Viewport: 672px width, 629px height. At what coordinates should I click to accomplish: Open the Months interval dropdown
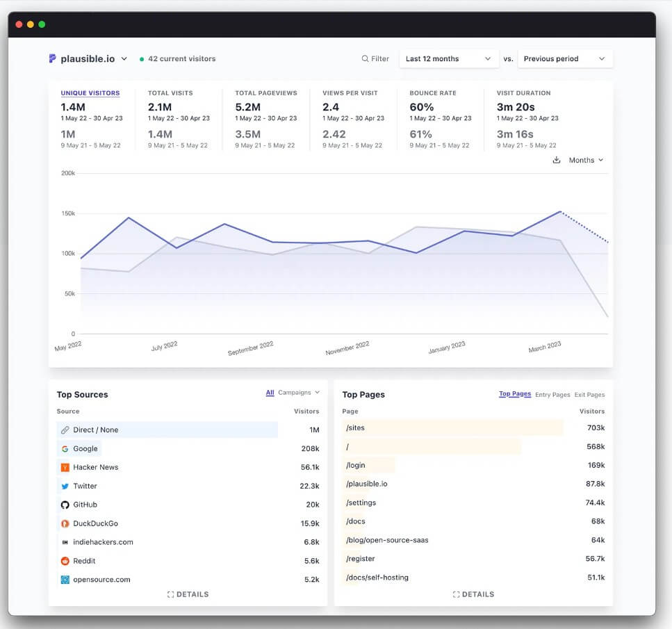586,160
